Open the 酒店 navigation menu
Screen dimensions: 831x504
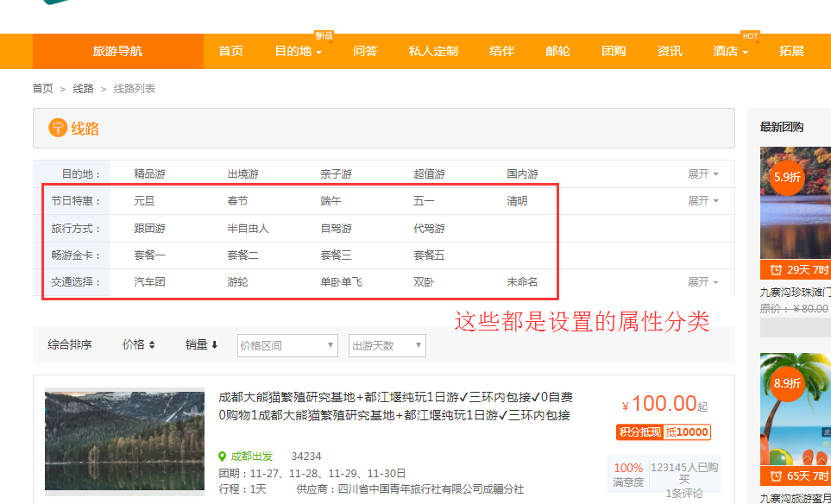(730, 52)
